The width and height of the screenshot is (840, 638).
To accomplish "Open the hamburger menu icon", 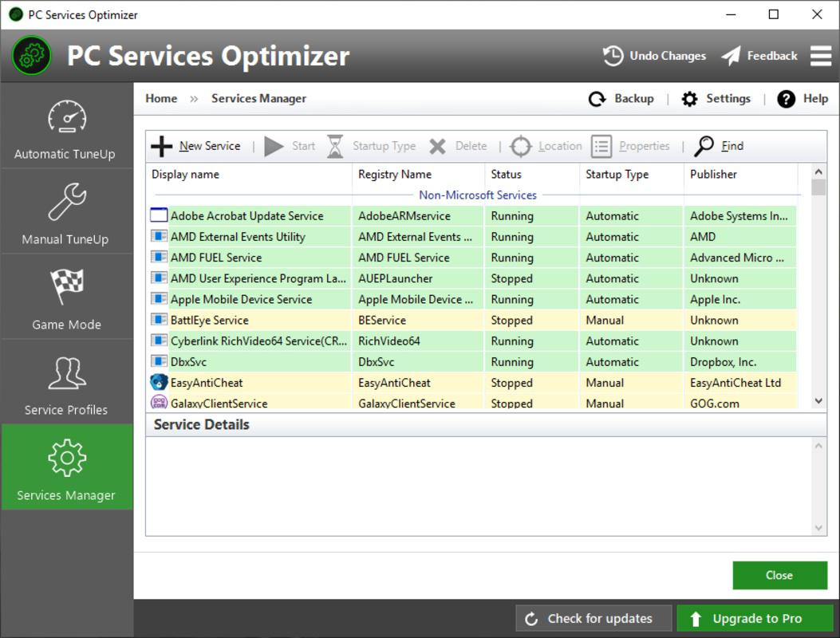I will click(x=821, y=56).
